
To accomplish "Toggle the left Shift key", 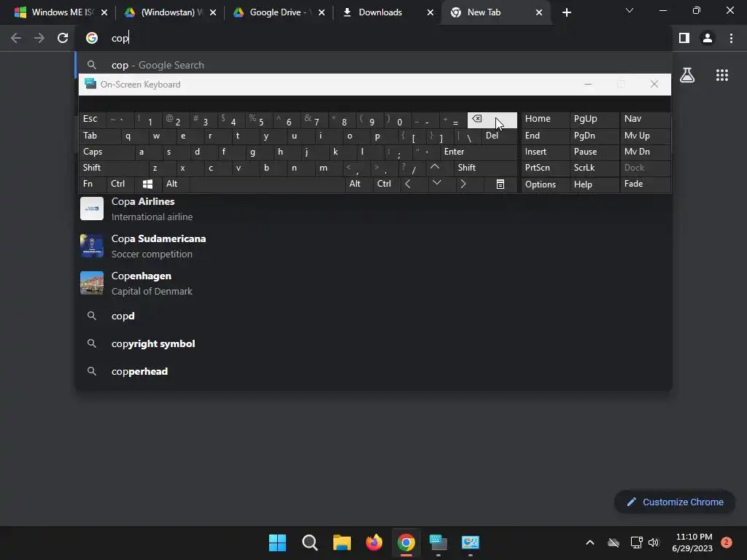I will point(113,168).
